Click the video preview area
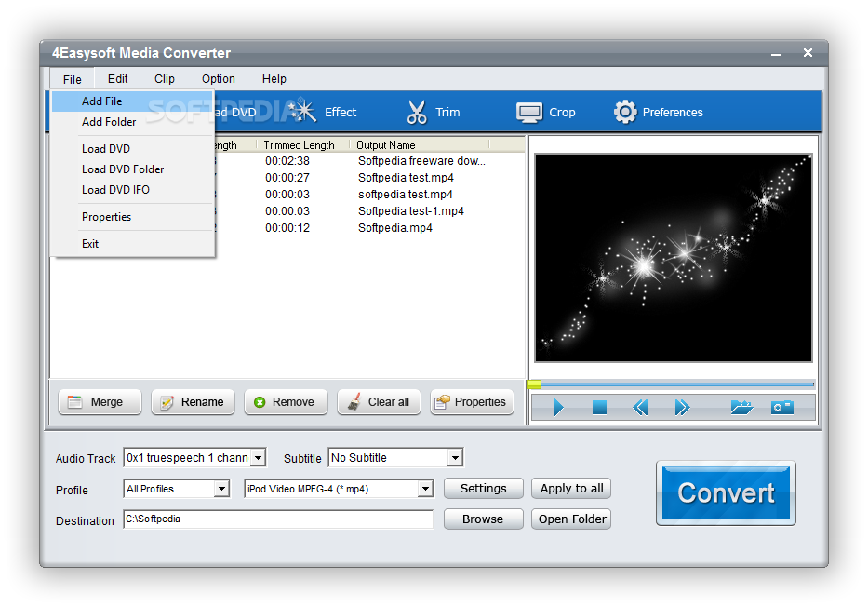This screenshot has width=868, height=607. pyautogui.click(x=674, y=258)
